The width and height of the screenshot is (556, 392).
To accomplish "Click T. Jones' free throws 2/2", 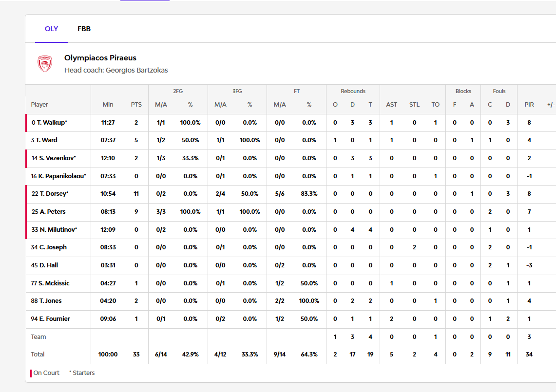I will 280,300.
